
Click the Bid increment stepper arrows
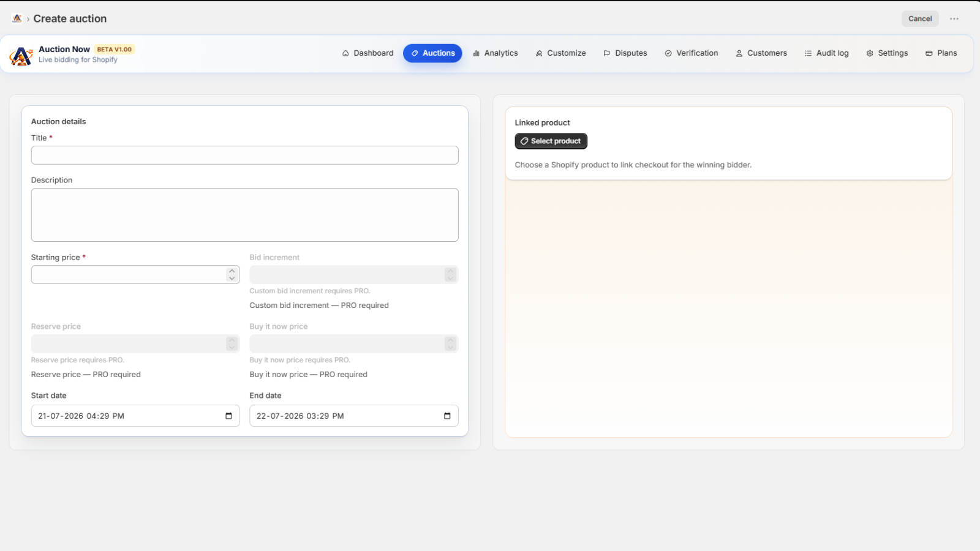[450, 274]
